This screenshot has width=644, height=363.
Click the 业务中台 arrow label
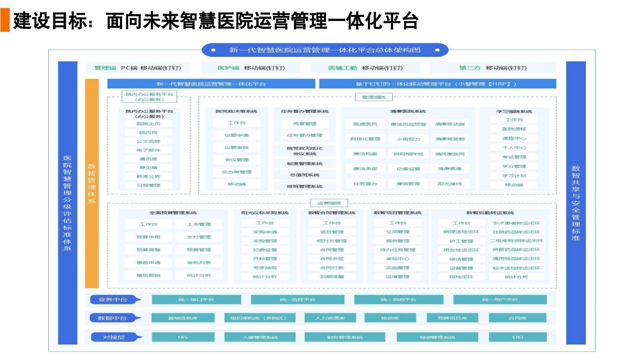coord(115,300)
